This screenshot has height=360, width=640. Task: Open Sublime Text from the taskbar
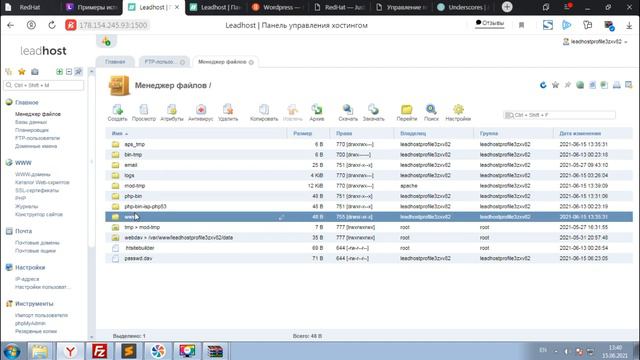tap(129, 351)
